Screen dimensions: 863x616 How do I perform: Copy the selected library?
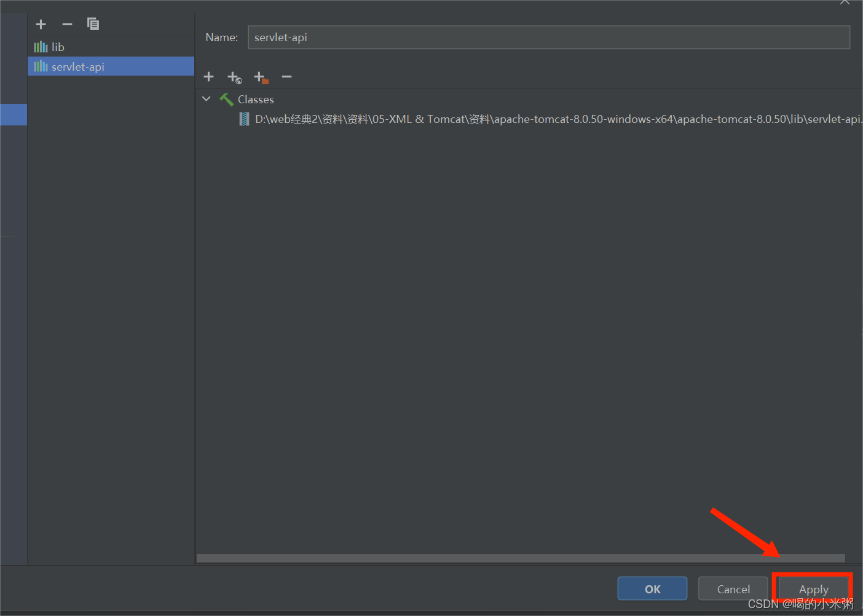point(93,25)
